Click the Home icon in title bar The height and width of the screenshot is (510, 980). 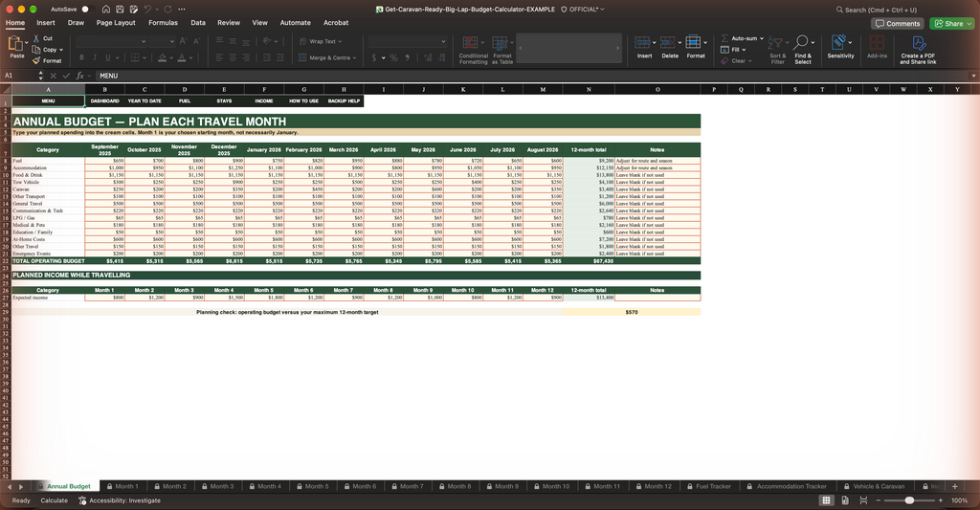[x=106, y=10]
